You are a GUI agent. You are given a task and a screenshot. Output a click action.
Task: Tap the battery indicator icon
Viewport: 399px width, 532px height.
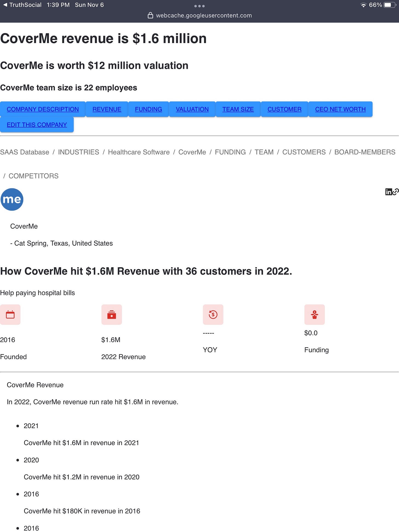pos(389,5)
